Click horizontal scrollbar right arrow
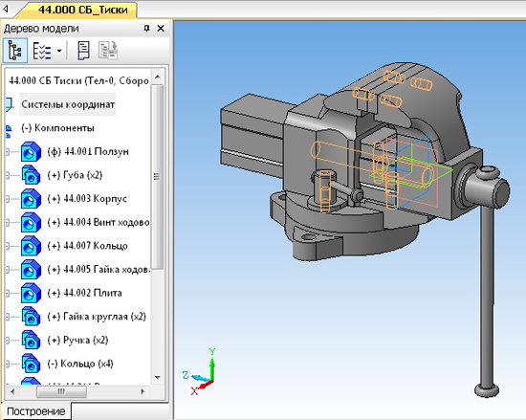This screenshot has height=420, width=526. pyautogui.click(x=142, y=391)
